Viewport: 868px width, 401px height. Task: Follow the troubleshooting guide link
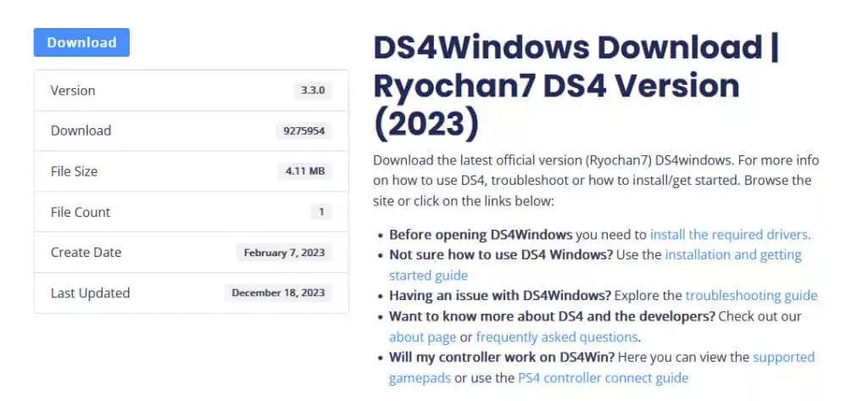(751, 295)
